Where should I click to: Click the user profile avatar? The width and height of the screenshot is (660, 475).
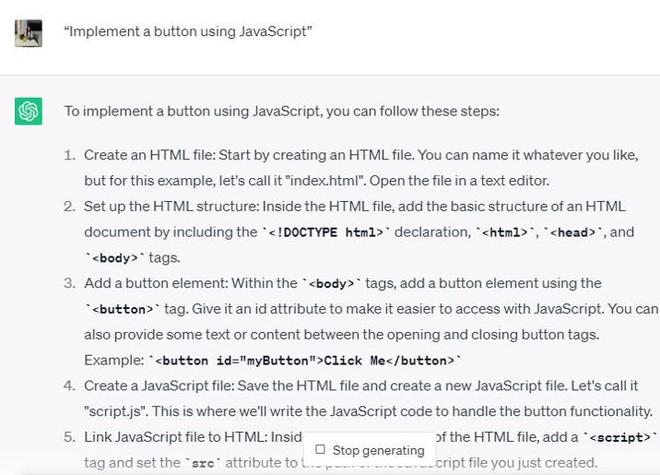[28, 32]
